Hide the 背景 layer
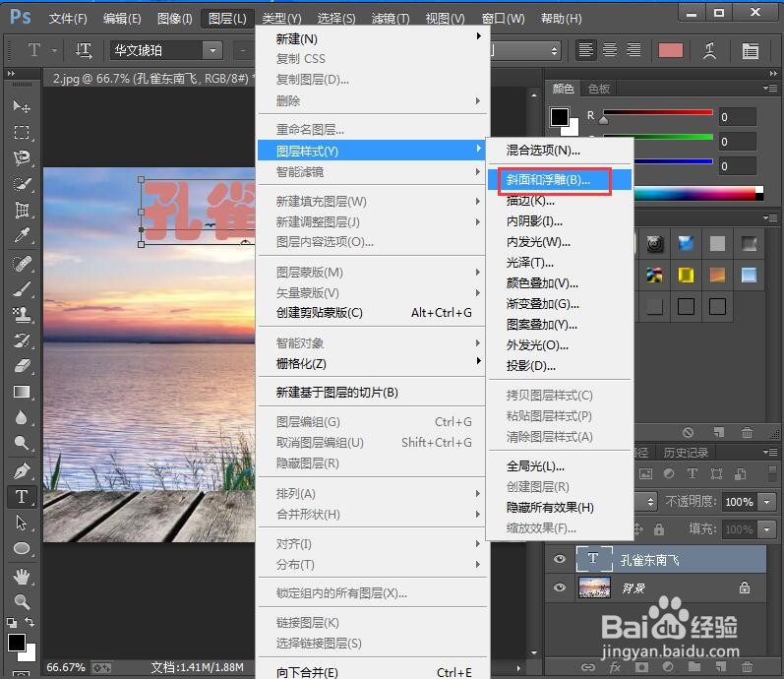Viewport: 784px width, 679px height. point(560,587)
